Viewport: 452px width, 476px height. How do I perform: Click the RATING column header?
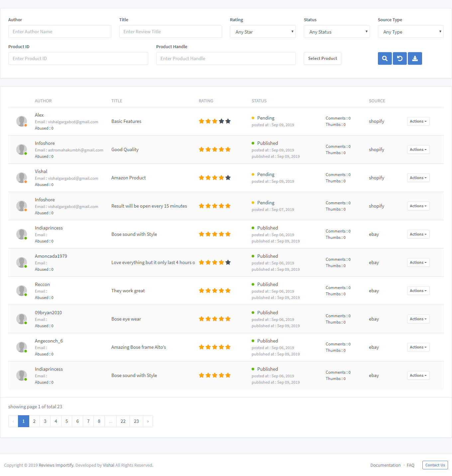tap(206, 101)
